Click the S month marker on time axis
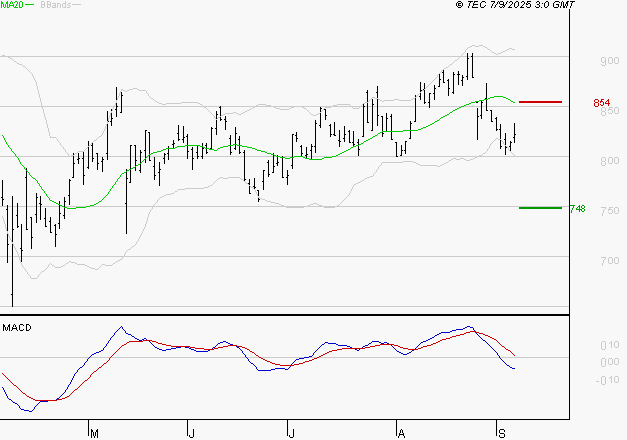Image resolution: width=627 pixels, height=440 pixels. tap(502, 433)
